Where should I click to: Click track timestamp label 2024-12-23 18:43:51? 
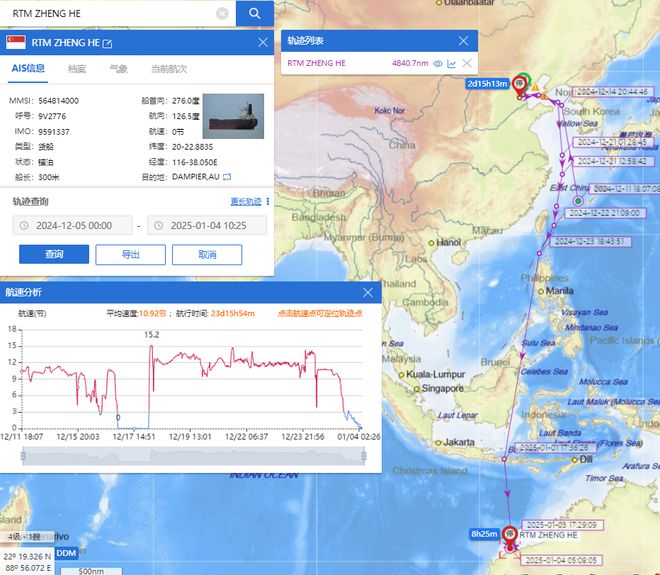point(591,242)
